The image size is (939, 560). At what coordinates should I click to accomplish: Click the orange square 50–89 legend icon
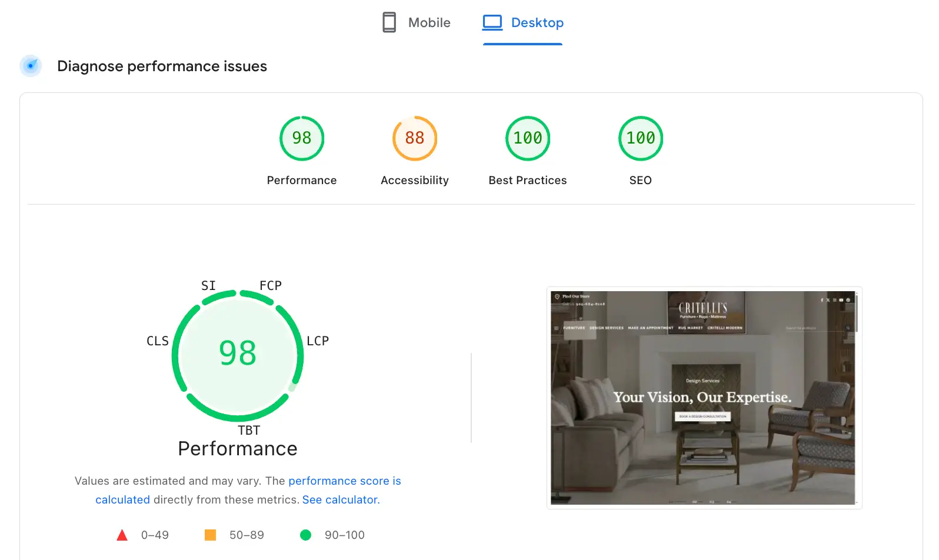click(x=210, y=535)
